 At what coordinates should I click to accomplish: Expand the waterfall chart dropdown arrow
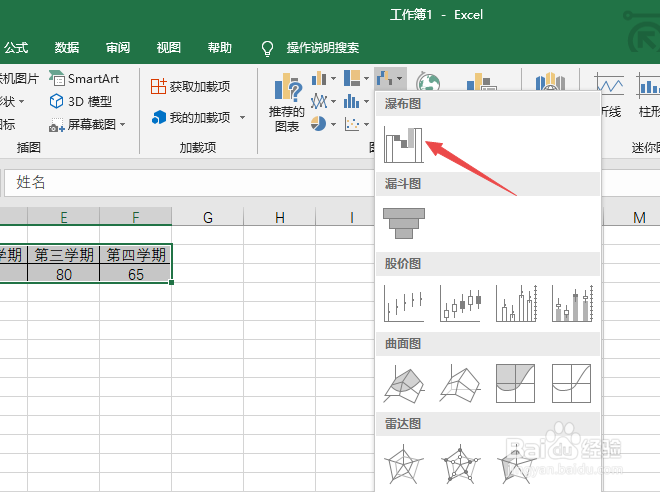tap(399, 78)
